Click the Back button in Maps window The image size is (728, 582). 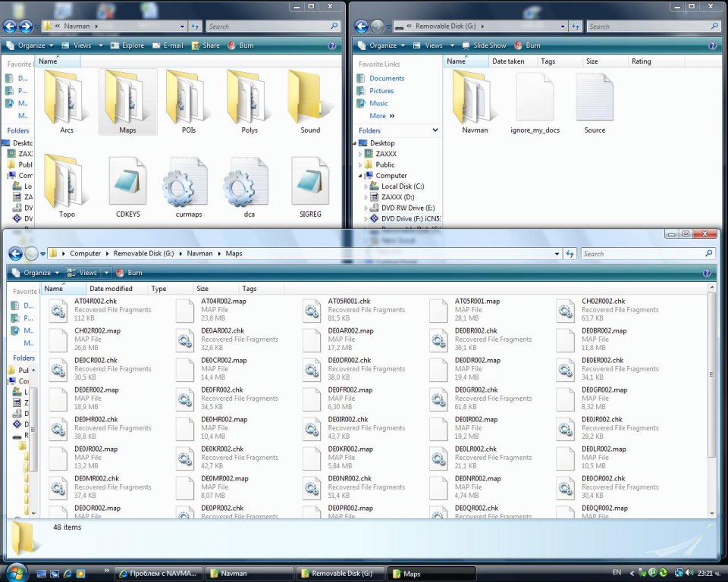coord(15,254)
